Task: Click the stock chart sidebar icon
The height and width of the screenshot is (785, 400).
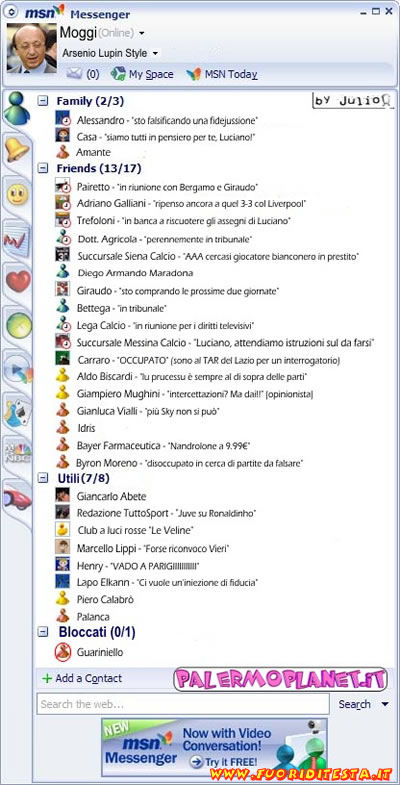Action: [17, 239]
